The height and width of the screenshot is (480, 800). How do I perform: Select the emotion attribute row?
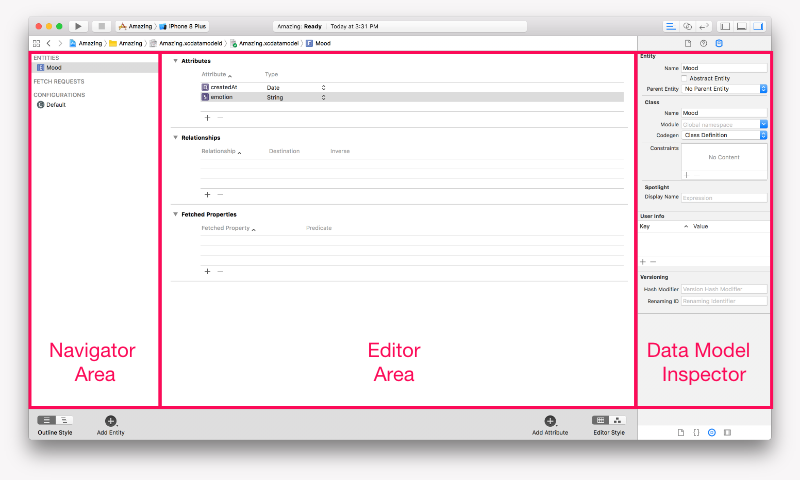click(412, 97)
